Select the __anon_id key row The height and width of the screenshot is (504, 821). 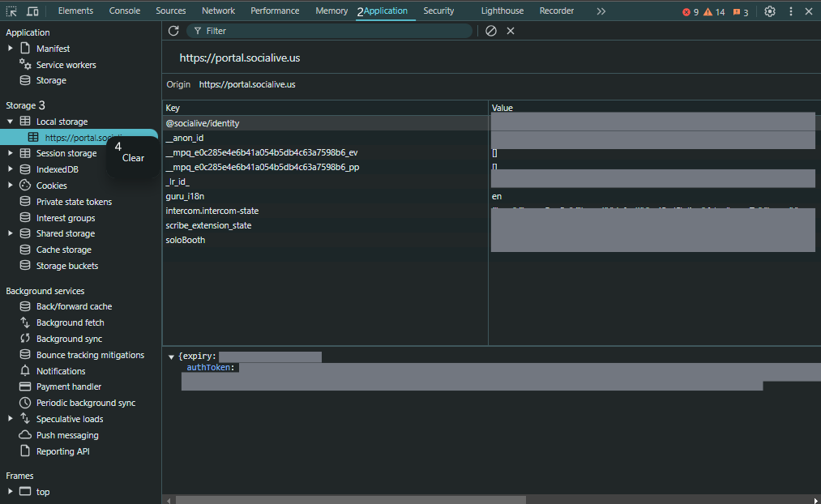tap(325, 138)
